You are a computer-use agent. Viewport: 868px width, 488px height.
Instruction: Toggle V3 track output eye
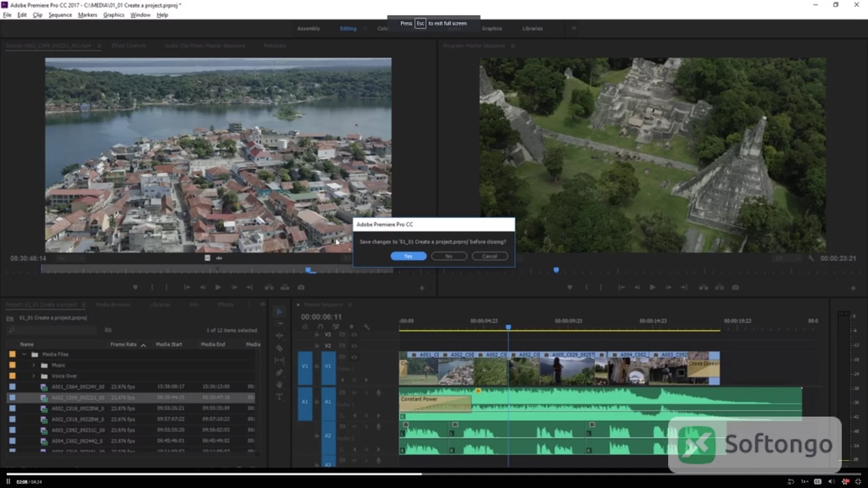tap(354, 335)
